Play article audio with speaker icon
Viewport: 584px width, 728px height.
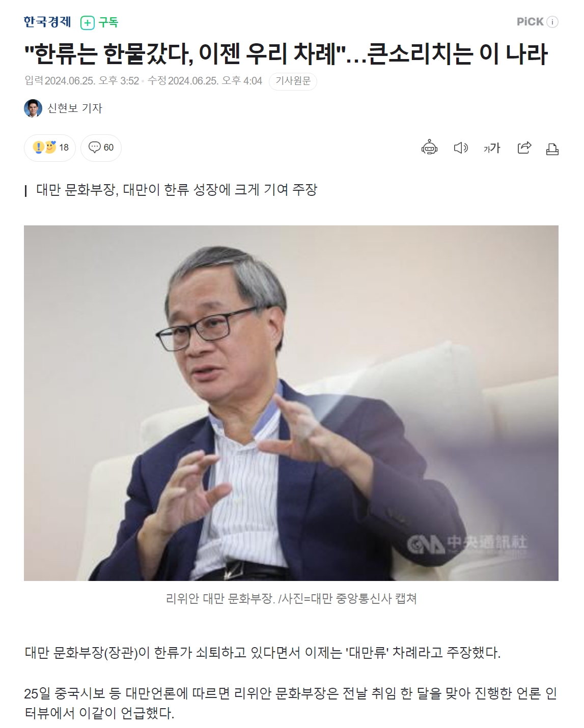460,148
